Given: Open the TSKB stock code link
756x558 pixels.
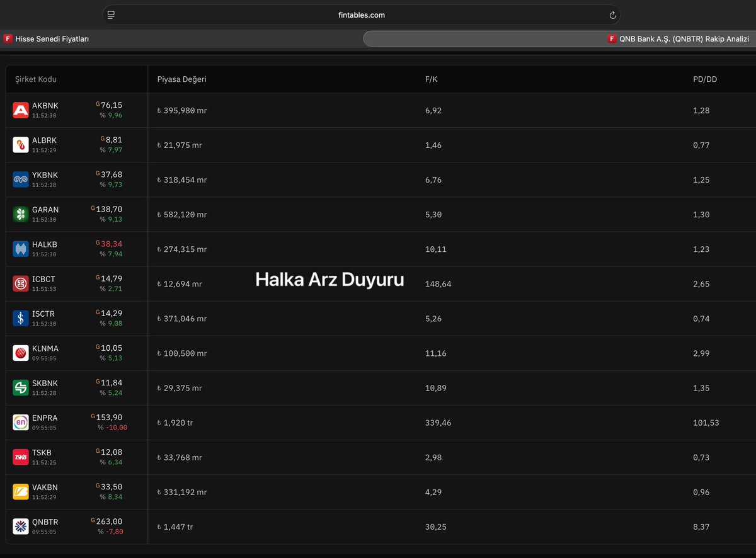Looking at the screenshot, I should tap(42, 452).
